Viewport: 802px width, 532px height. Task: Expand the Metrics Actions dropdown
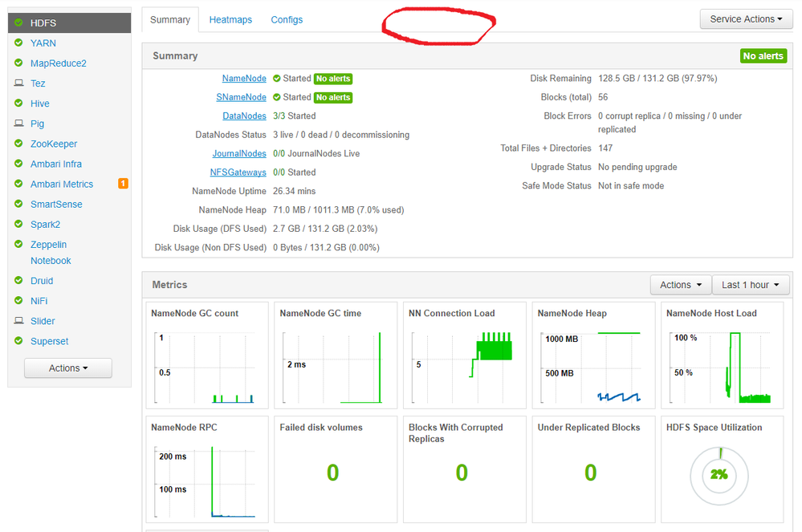point(681,285)
